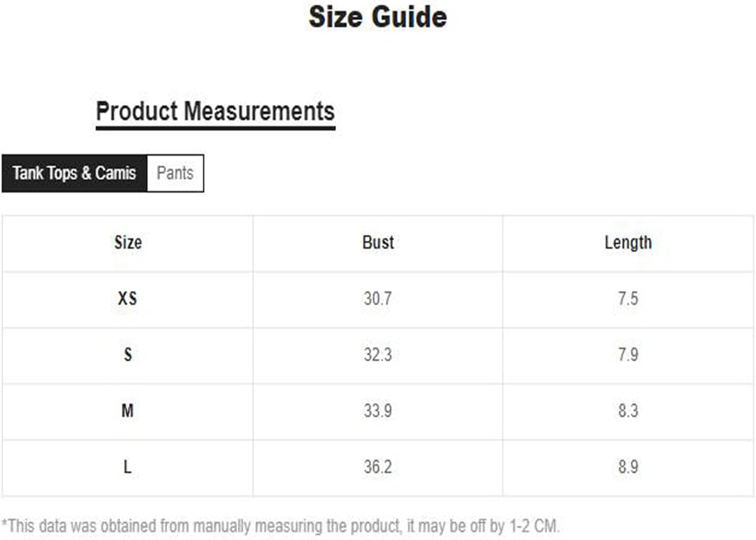Image resolution: width=756 pixels, height=540 pixels.
Task: Click the manual measuring disclaimer note
Action: coord(281,526)
